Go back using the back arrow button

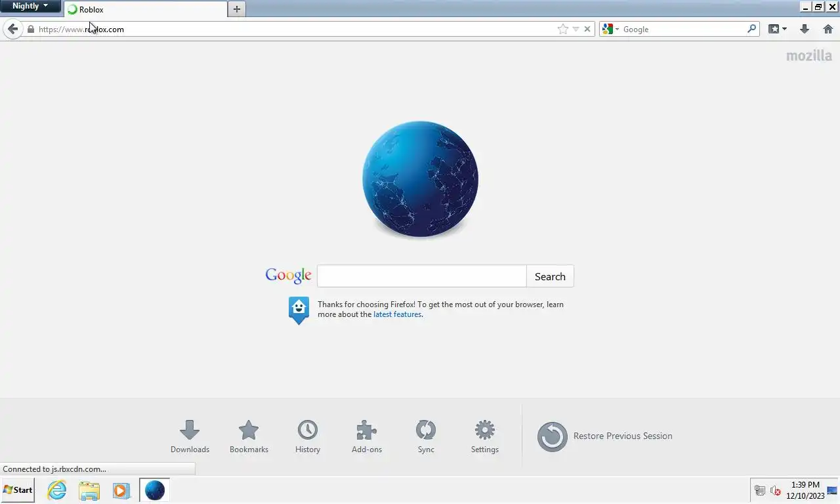(12, 29)
